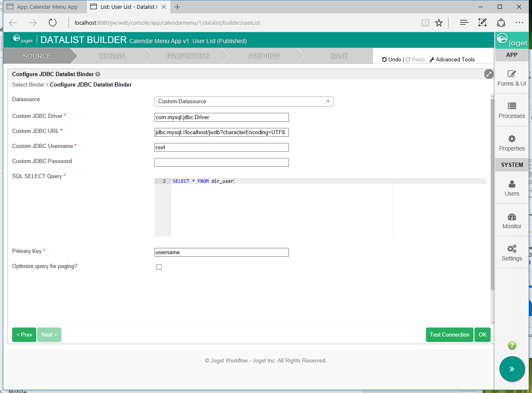The height and width of the screenshot is (393, 532).
Task: Click the Redo button
Action: click(415, 59)
